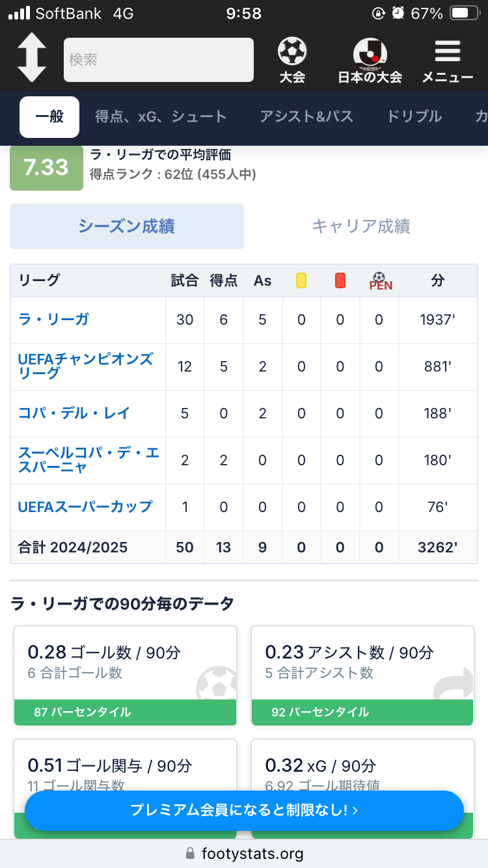This screenshot has width=488, height=868.
Task: Tap the up-down arrow scroll icon
Action: tap(31, 58)
